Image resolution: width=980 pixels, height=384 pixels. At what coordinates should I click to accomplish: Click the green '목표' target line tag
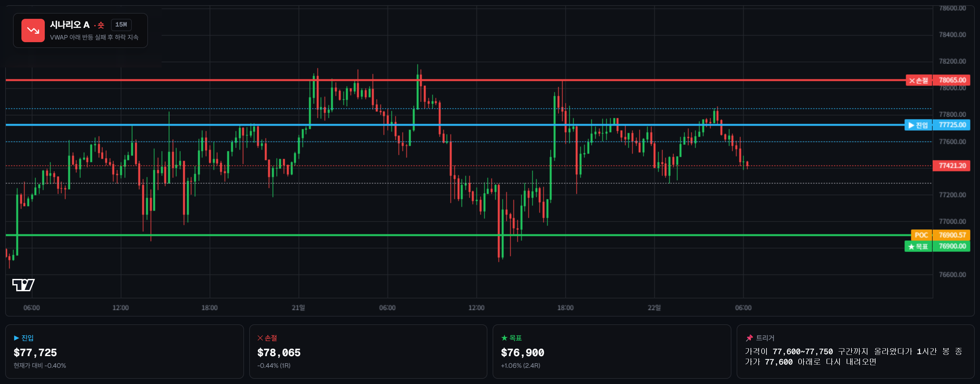coord(918,246)
